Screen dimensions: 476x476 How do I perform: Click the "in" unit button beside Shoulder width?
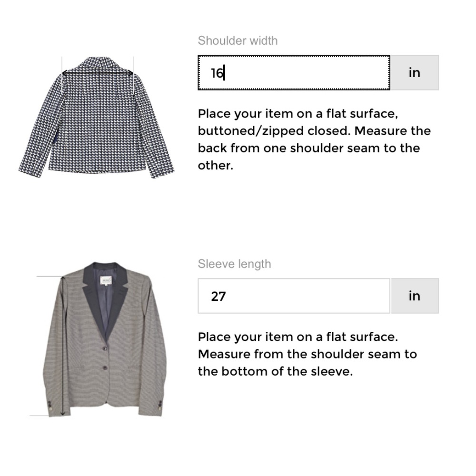[x=415, y=73]
